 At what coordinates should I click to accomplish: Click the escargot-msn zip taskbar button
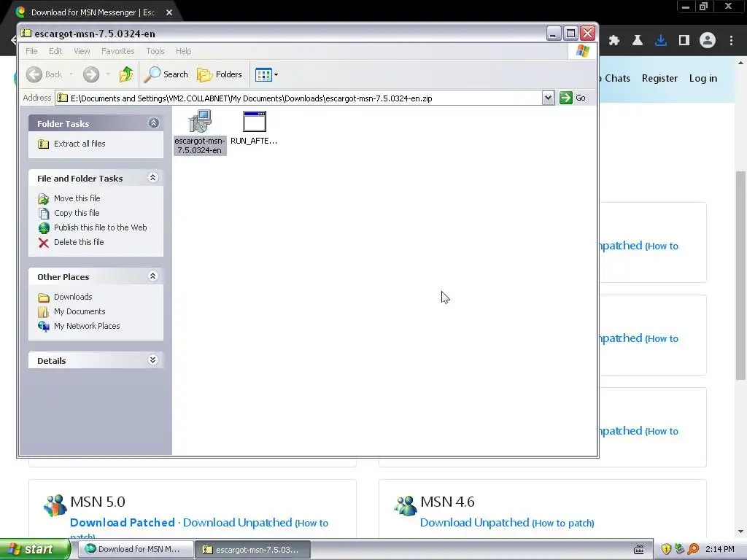coord(253,550)
